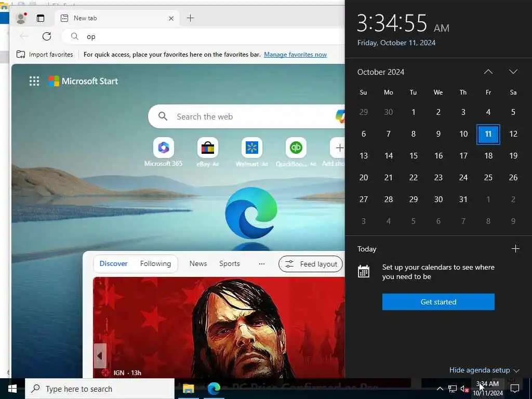This screenshot has height=399, width=532.
Task: Select October 19 in the calendar
Action: (x=513, y=156)
